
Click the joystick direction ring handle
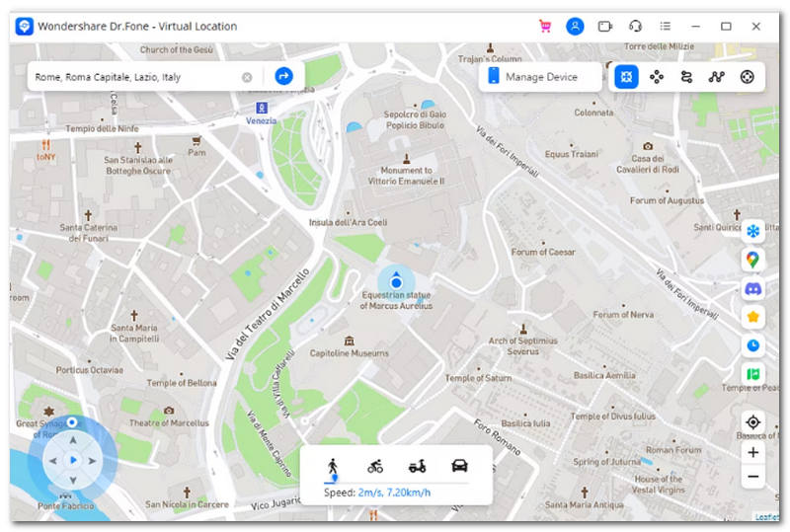[x=72, y=422]
